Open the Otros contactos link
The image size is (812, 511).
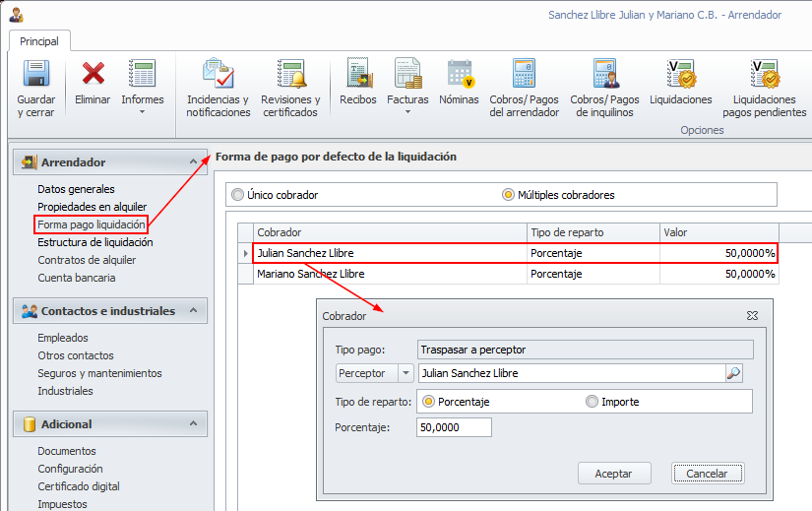76,355
